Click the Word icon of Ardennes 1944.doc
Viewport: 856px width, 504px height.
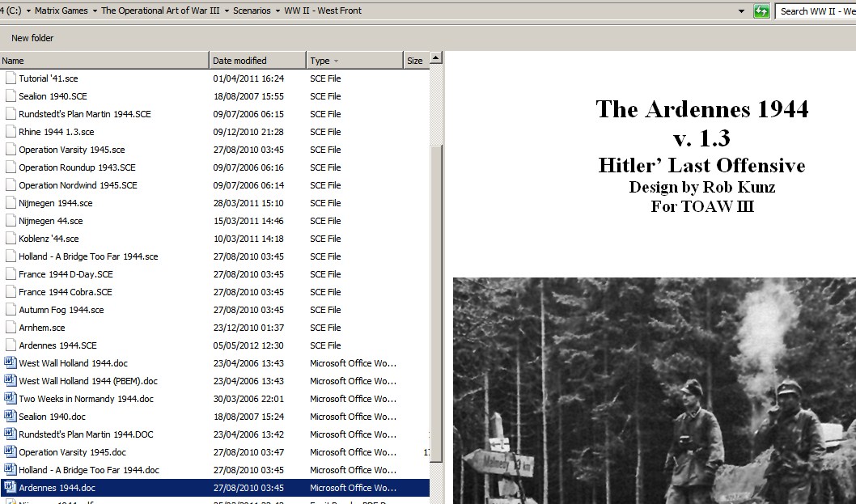coord(11,488)
